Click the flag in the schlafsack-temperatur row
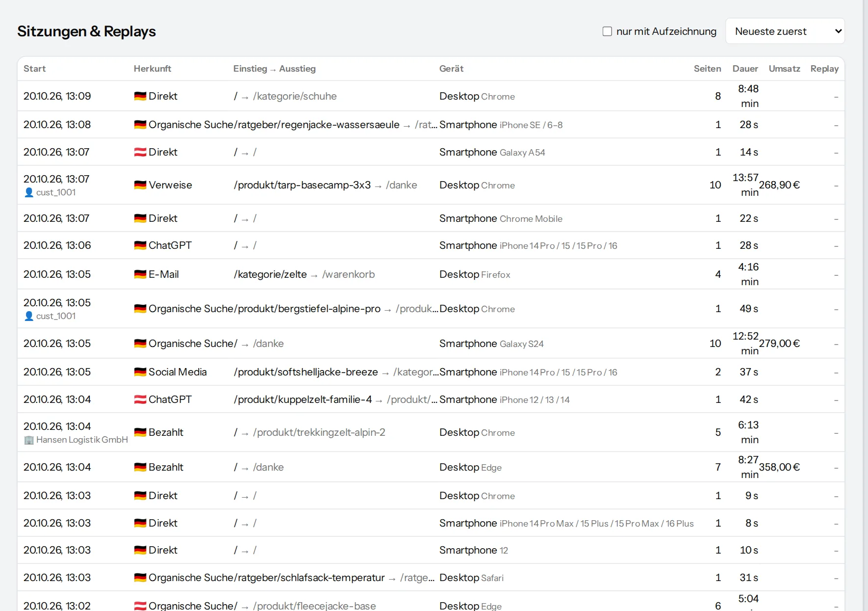Screen dimensions: 868x611 [140, 578]
